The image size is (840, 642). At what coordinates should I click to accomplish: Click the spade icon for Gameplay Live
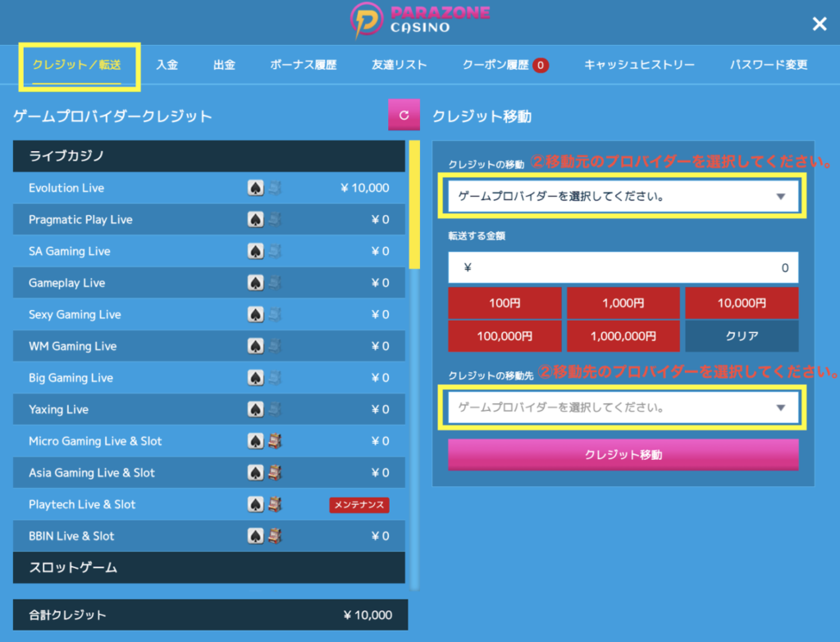(256, 283)
